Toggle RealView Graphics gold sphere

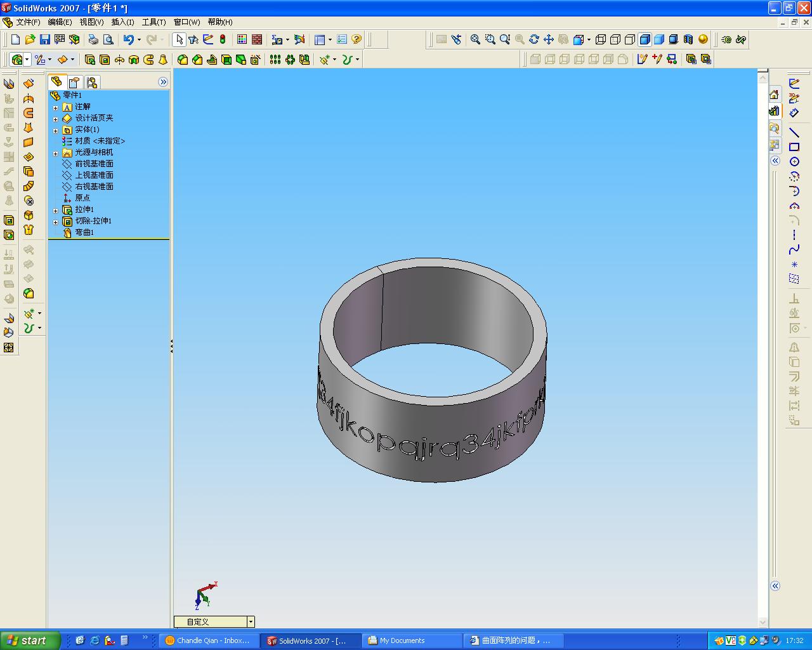703,39
